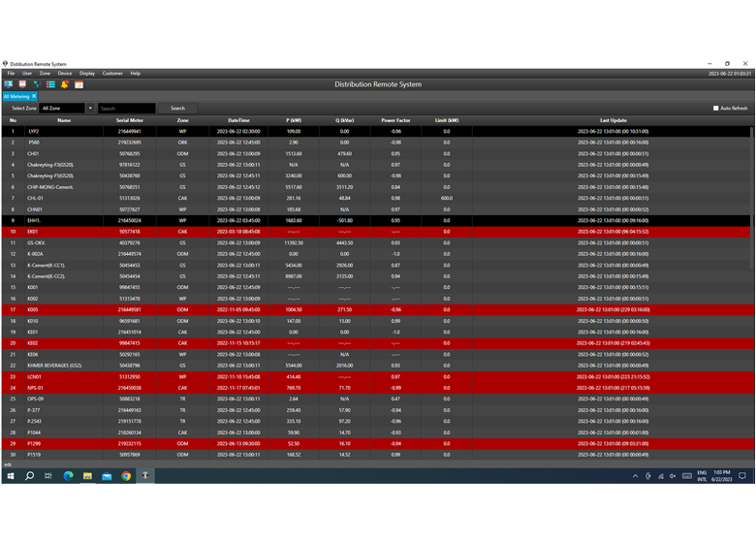Click into the Search input field
The height and width of the screenshot is (543, 756).
point(127,108)
